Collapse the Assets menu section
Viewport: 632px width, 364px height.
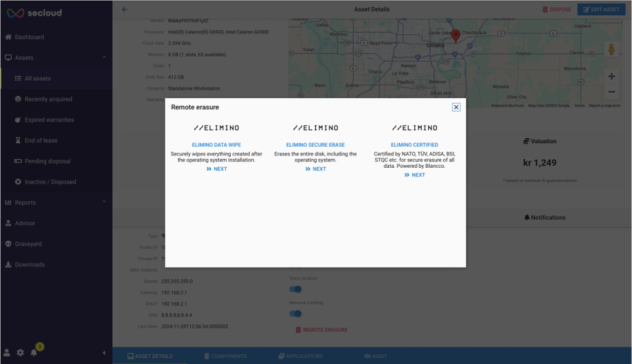coord(104,57)
